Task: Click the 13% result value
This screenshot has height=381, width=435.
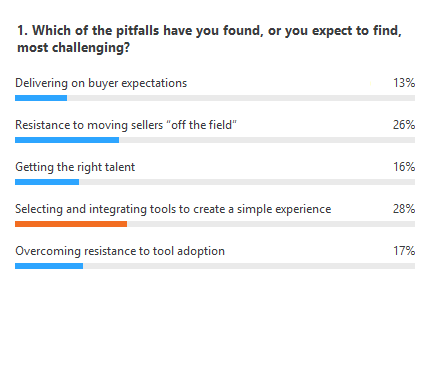Action: (x=404, y=83)
